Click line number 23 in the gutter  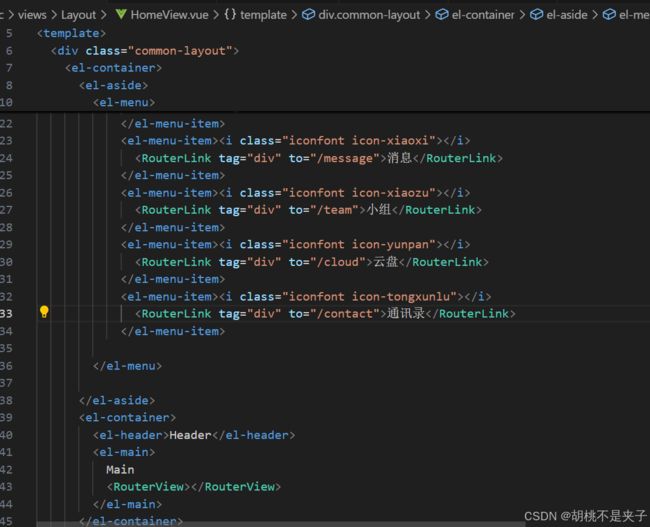[x=6, y=141]
